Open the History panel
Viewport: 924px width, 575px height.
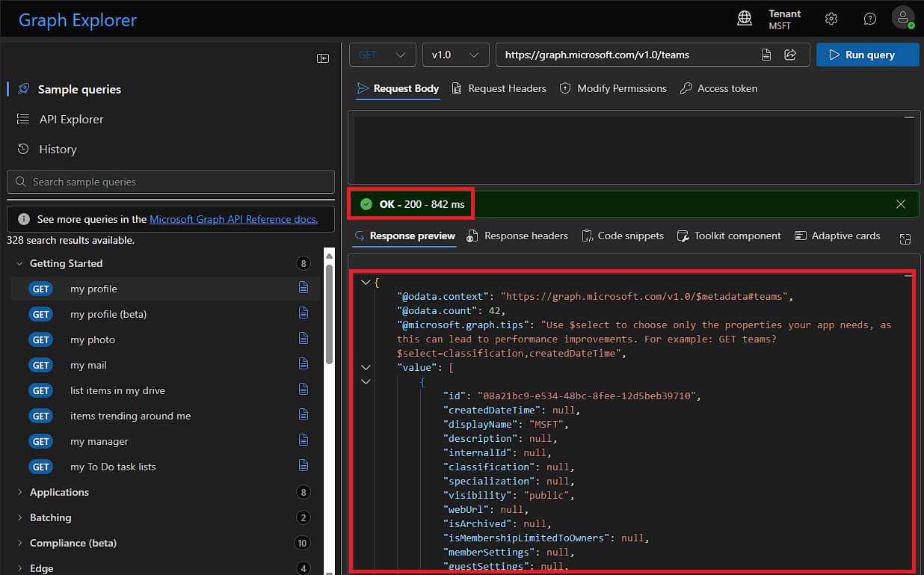[x=57, y=149]
